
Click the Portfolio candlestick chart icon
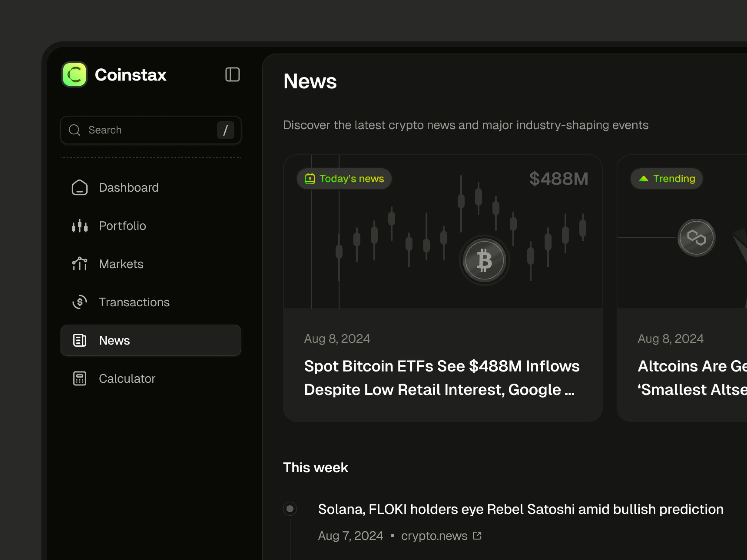(x=80, y=226)
